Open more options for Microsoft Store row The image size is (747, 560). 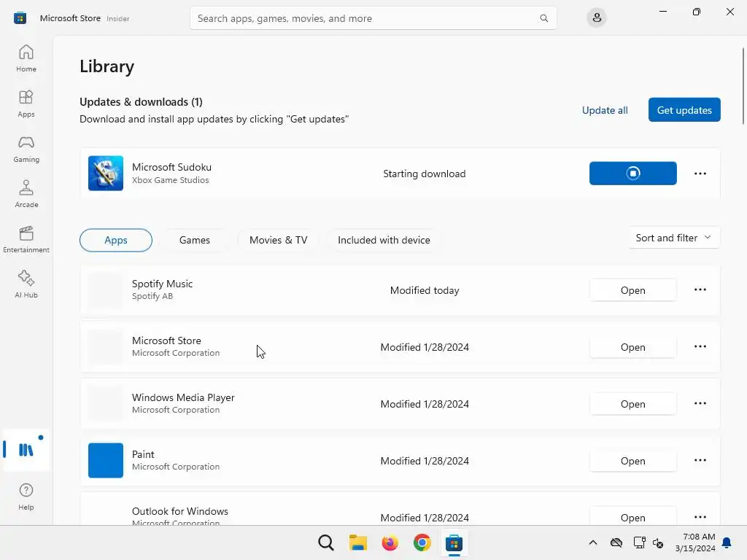pyautogui.click(x=700, y=346)
